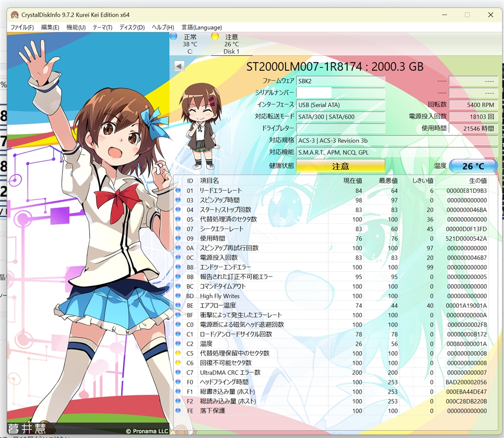Click the 26 °C temperature indicator
This screenshot has height=438, width=504.
point(473,166)
